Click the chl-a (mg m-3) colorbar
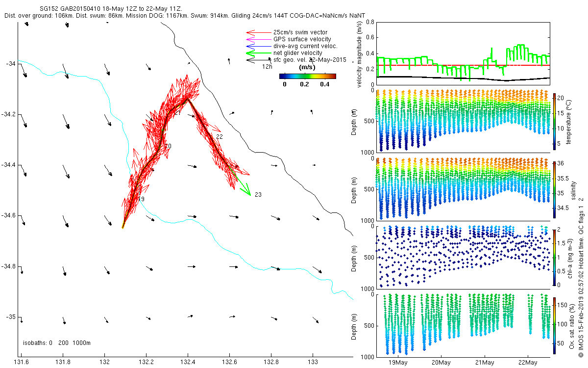Image resolution: width=588 pixels, height=368 pixels. (554, 256)
